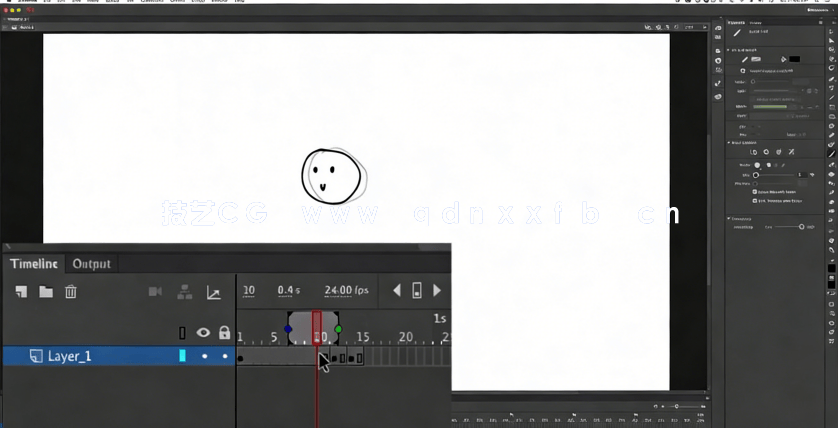This screenshot has width=838, height=428.
Task: Toggle visibility of all layers eye icon
Action: (x=203, y=333)
